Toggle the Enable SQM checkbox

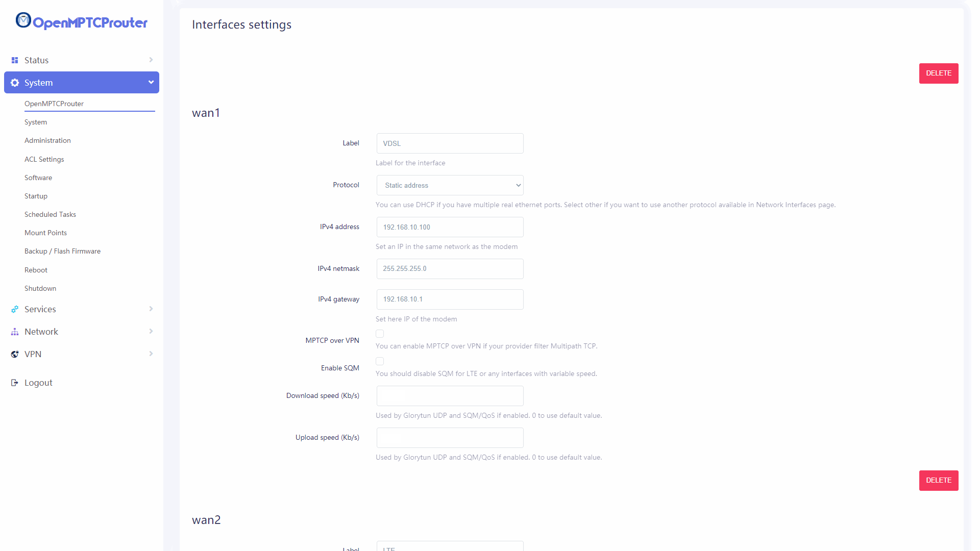[380, 361]
